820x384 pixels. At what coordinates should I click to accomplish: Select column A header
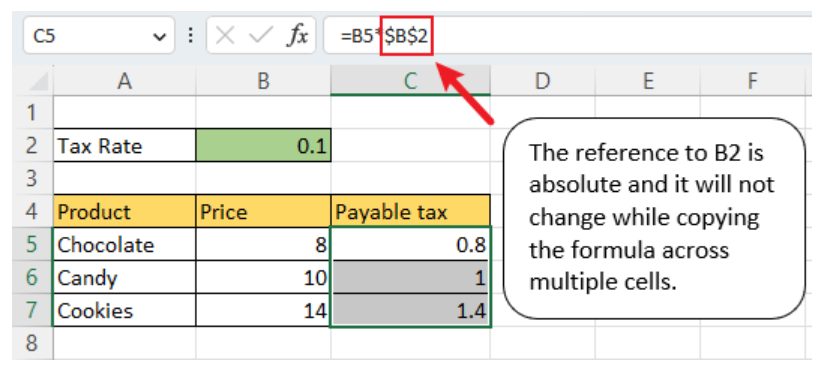coord(124,81)
